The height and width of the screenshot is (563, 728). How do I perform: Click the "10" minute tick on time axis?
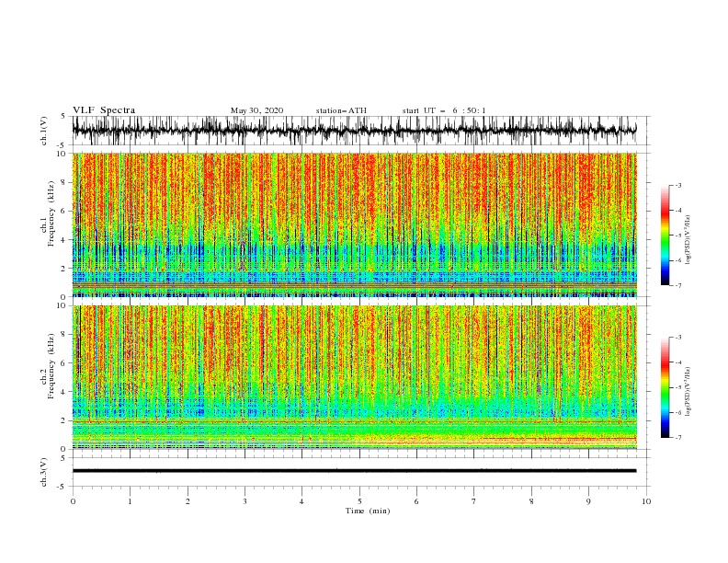coord(646,501)
